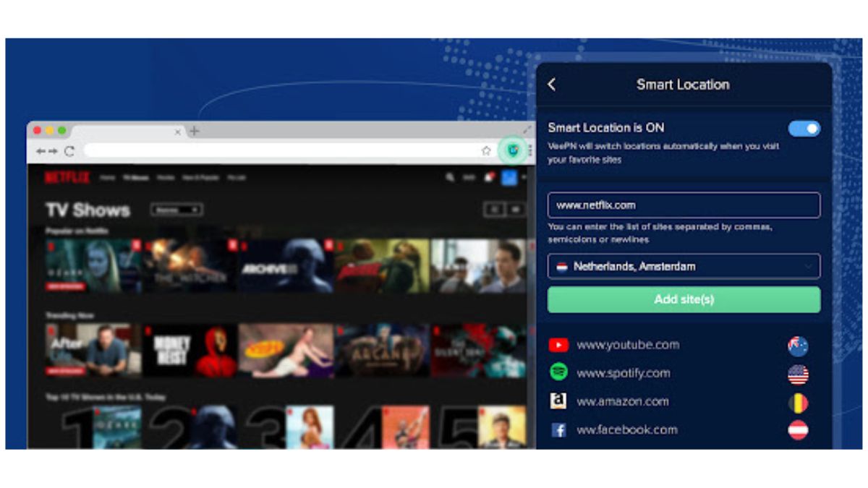Click the Austria flag beside facebook.com
The height and width of the screenshot is (488, 868).
(x=798, y=430)
